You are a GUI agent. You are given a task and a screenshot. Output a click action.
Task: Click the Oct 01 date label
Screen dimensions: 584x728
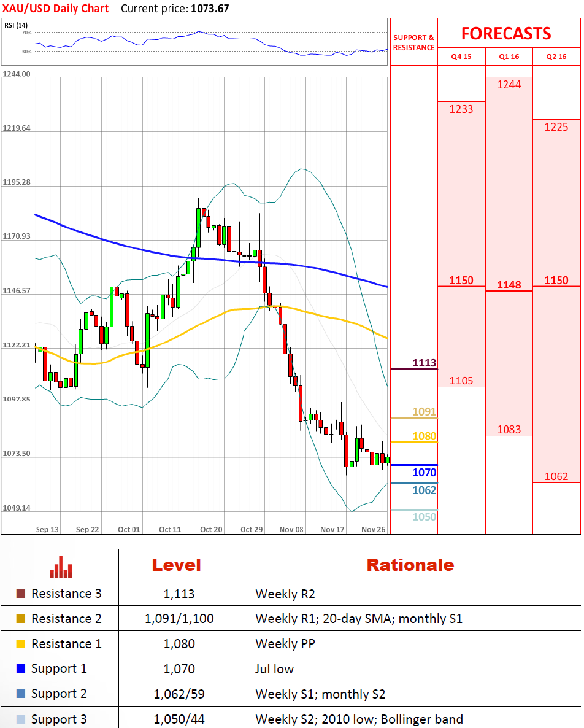(129, 529)
